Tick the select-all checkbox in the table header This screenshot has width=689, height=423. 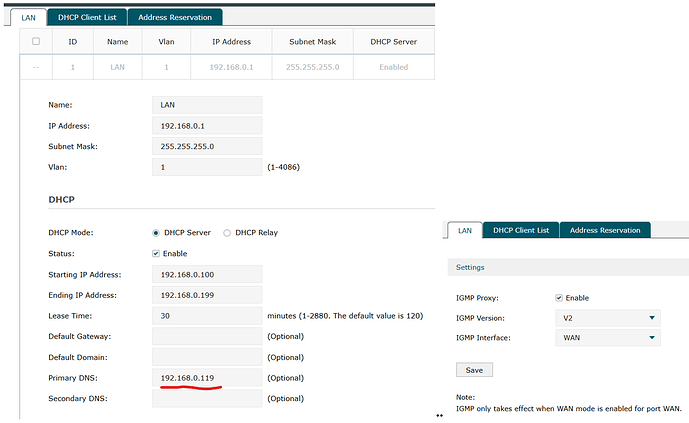pyautogui.click(x=36, y=41)
